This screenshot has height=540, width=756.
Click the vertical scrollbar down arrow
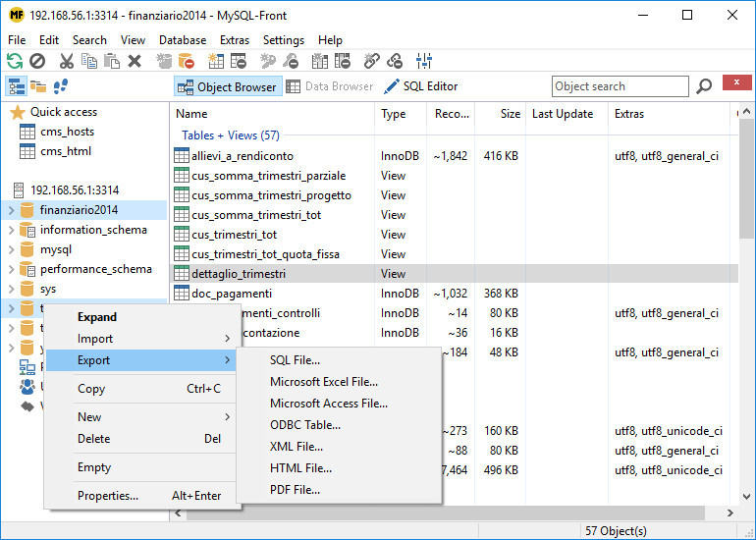(746, 497)
